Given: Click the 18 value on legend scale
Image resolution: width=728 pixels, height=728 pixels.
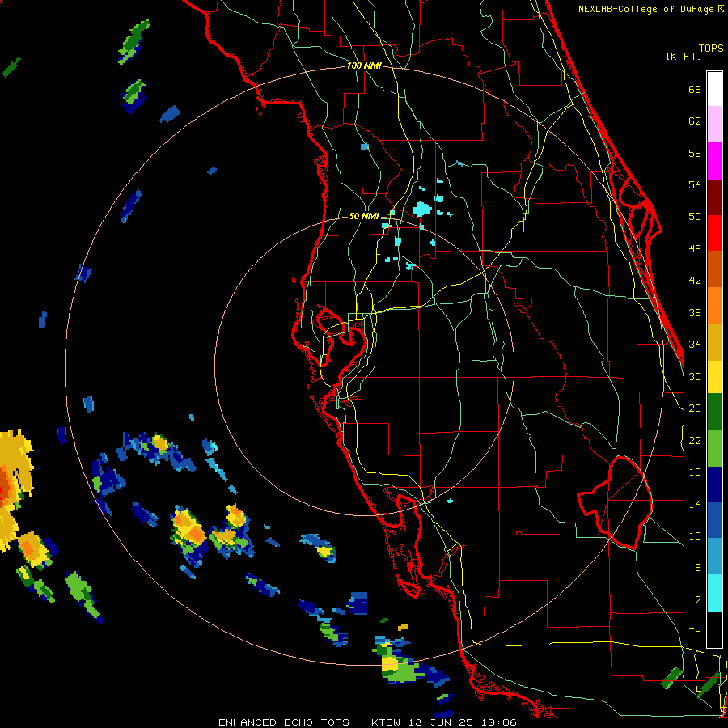Looking at the screenshot, I should (x=695, y=472).
